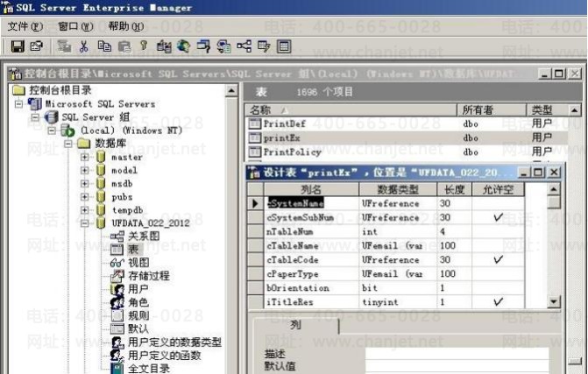This screenshot has height=374, width=588.
Task: Uncheck allow-null for iTitleRes
Action: tap(498, 301)
